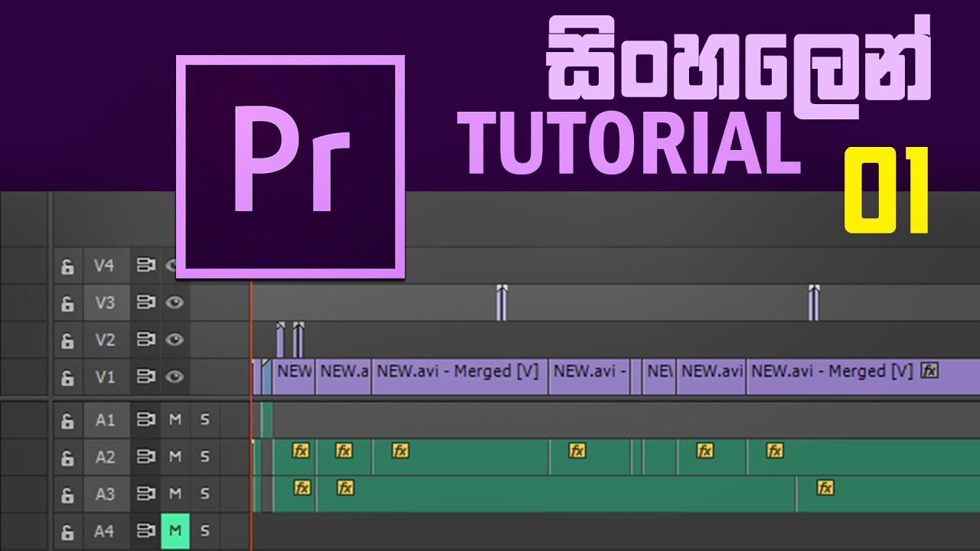
Task: Mute audio track A3
Action: coord(175,494)
